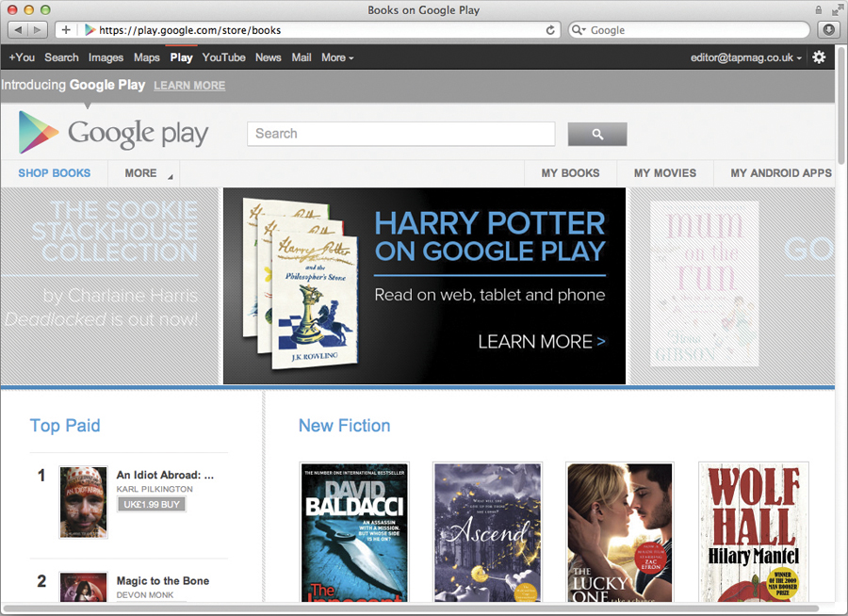The height and width of the screenshot is (616, 848).
Task: Open the downloads button in the toolbar
Action: tap(828, 30)
